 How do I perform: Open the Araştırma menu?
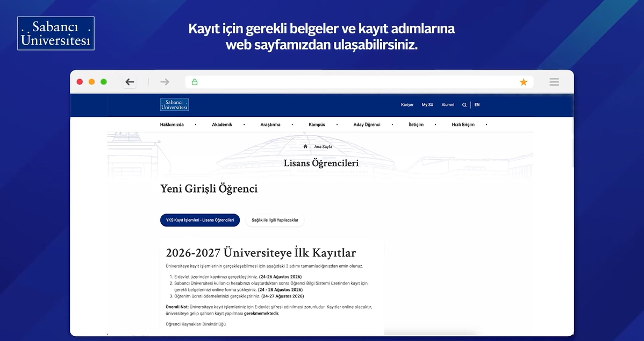[x=270, y=124]
